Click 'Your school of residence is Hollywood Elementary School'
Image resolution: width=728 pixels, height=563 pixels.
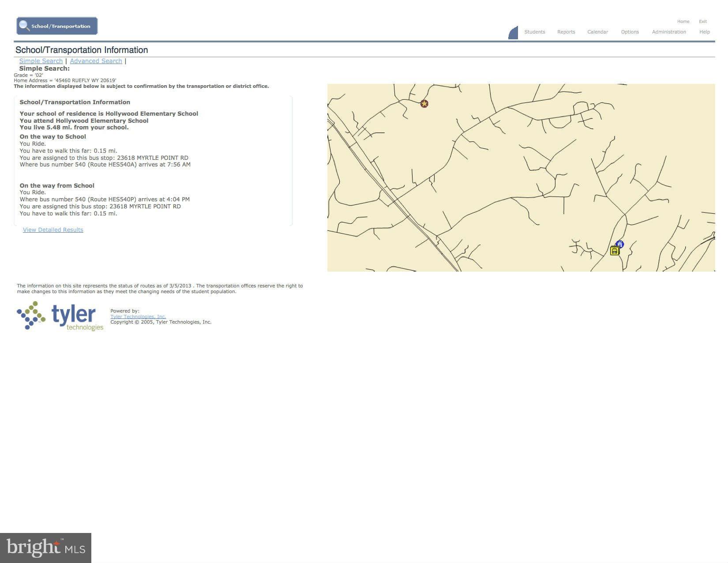(x=109, y=113)
